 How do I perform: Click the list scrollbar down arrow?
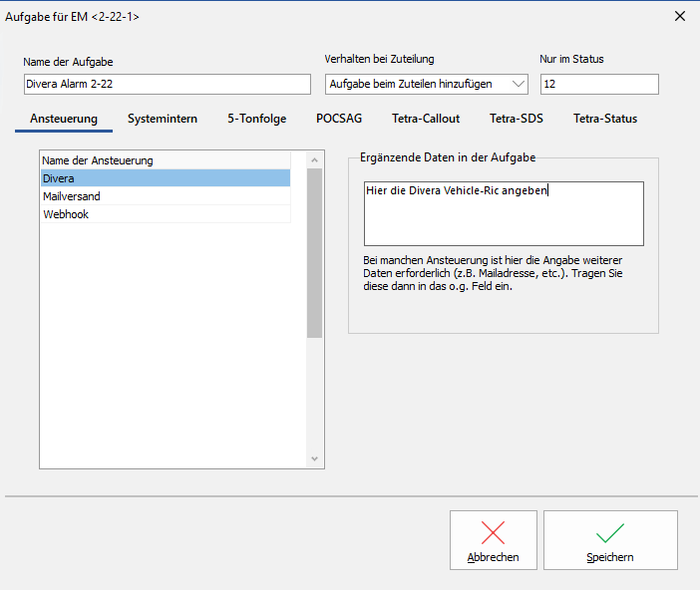(x=315, y=459)
